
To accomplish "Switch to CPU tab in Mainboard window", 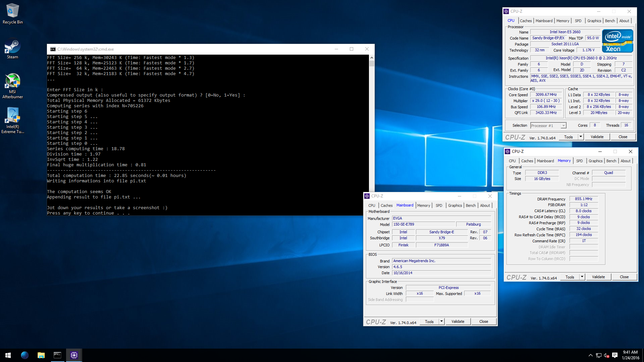I will click(x=372, y=205).
